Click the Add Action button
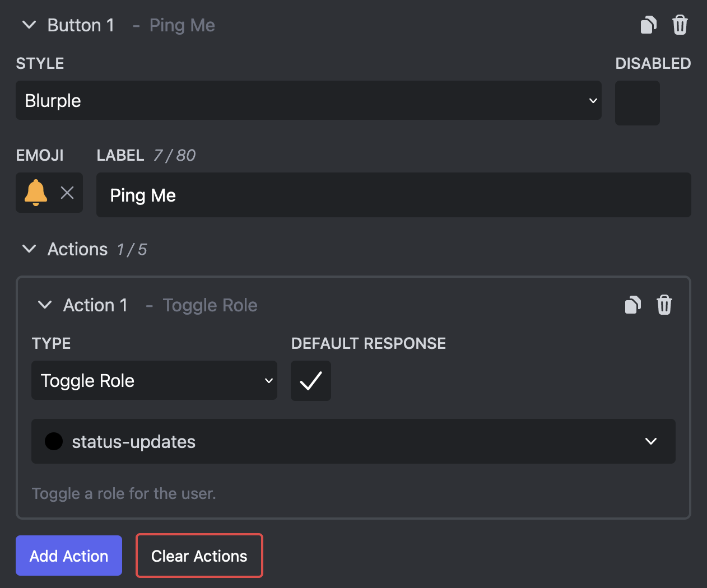This screenshot has width=707, height=588. click(x=68, y=556)
